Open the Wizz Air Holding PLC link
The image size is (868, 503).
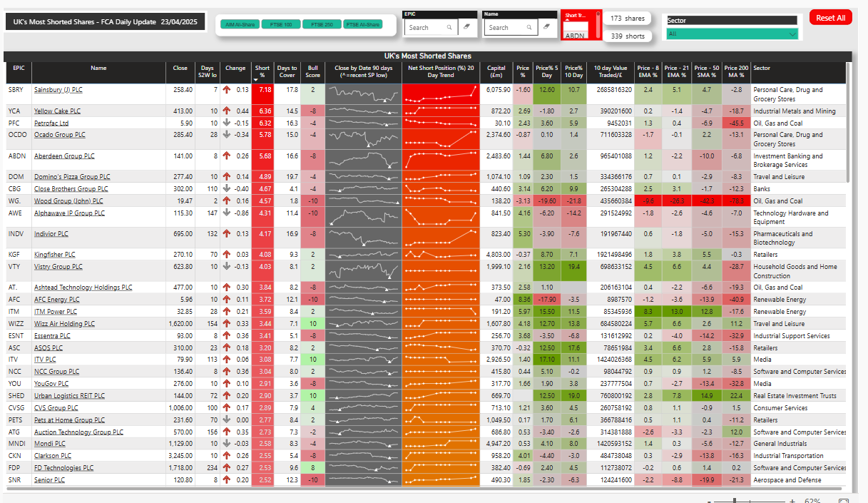point(64,324)
